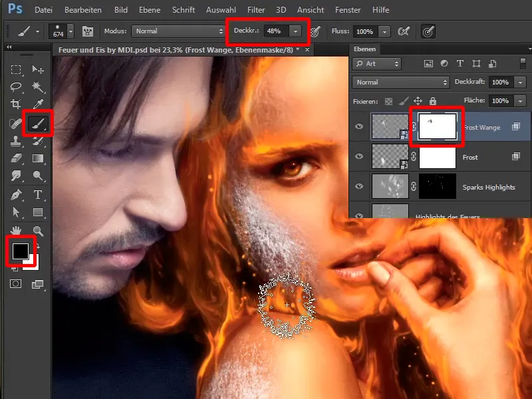Toggle Quick Mask mode
Viewport: 532px width, 399px height.
(x=15, y=284)
